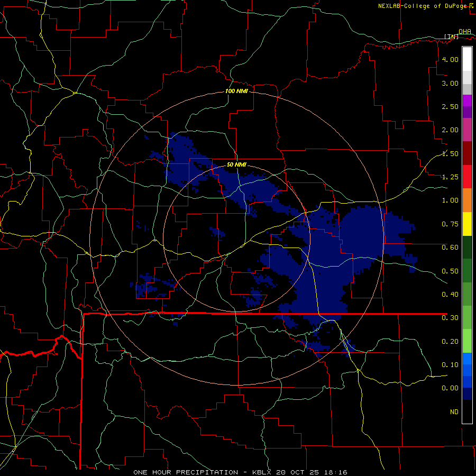Select the darkest green swatch at 0.60
This screenshot has width=476, height=476.
point(467,248)
